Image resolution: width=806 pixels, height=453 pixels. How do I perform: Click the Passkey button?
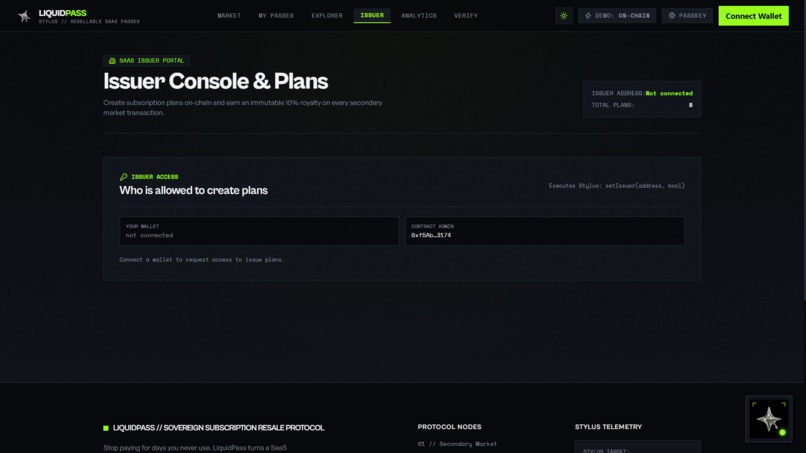[x=687, y=16]
